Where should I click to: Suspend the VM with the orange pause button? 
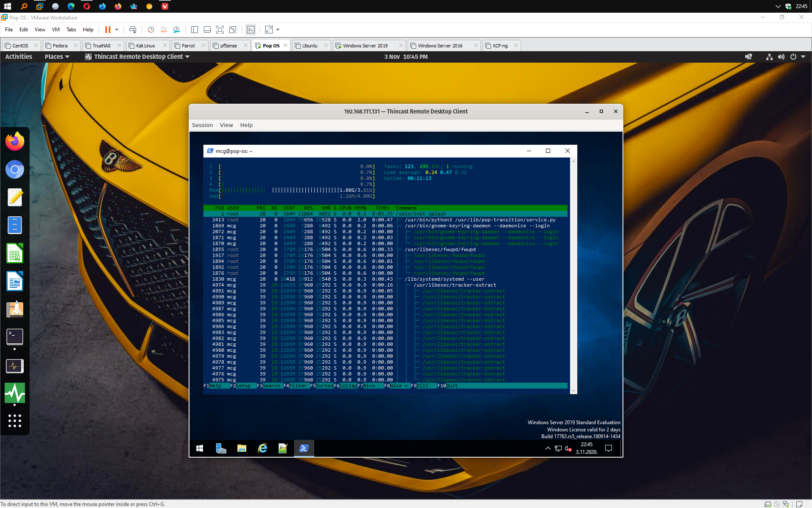click(x=108, y=30)
